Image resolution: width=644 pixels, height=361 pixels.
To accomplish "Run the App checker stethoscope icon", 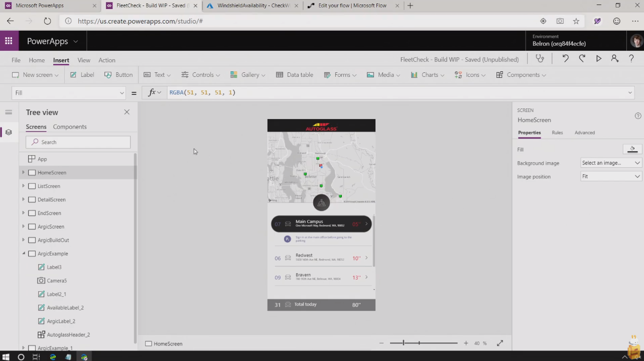I will [x=540, y=59].
